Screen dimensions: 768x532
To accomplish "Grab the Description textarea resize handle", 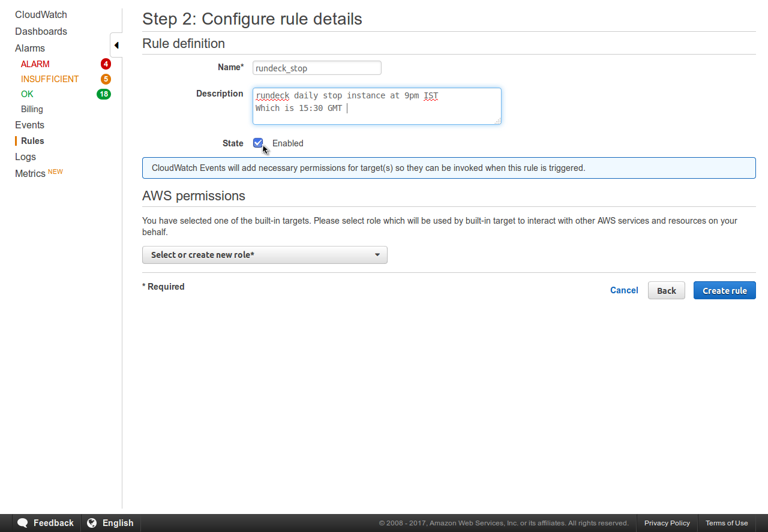I will pyautogui.click(x=497, y=121).
